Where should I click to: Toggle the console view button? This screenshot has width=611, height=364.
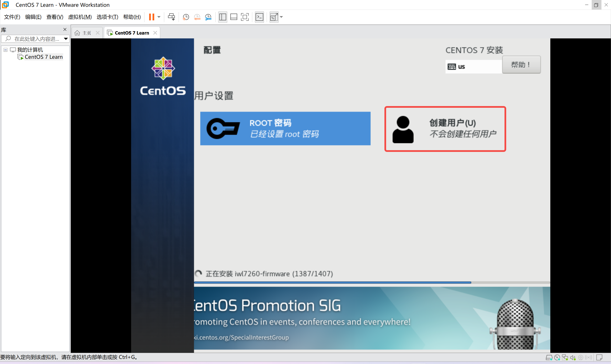point(259,17)
